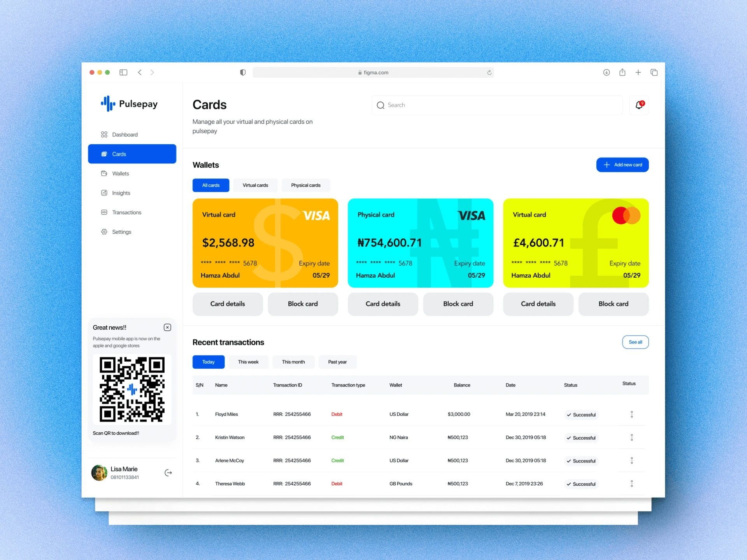Click the VISA logo on orange card
747x560 pixels.
(316, 215)
